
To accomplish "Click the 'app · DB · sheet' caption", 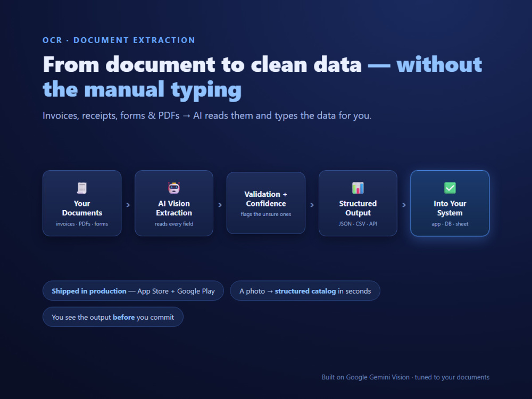I will click(x=450, y=224).
